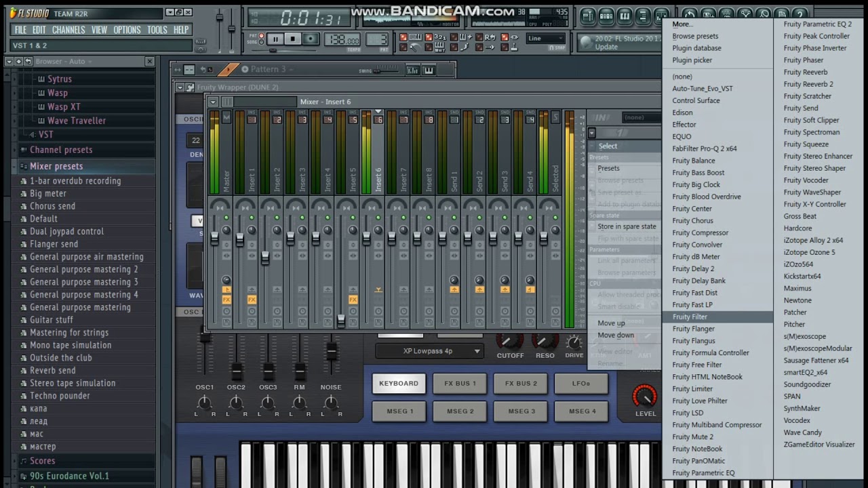The image size is (868, 488).
Task: Click the MSEG 1 button
Action: pyautogui.click(x=399, y=411)
